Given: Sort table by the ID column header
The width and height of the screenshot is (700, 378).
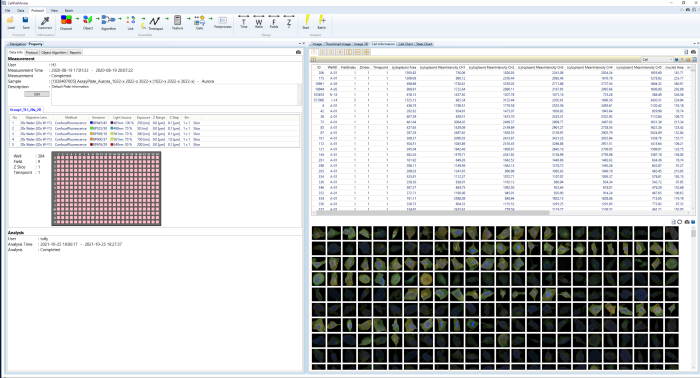Looking at the screenshot, I should (319, 67).
